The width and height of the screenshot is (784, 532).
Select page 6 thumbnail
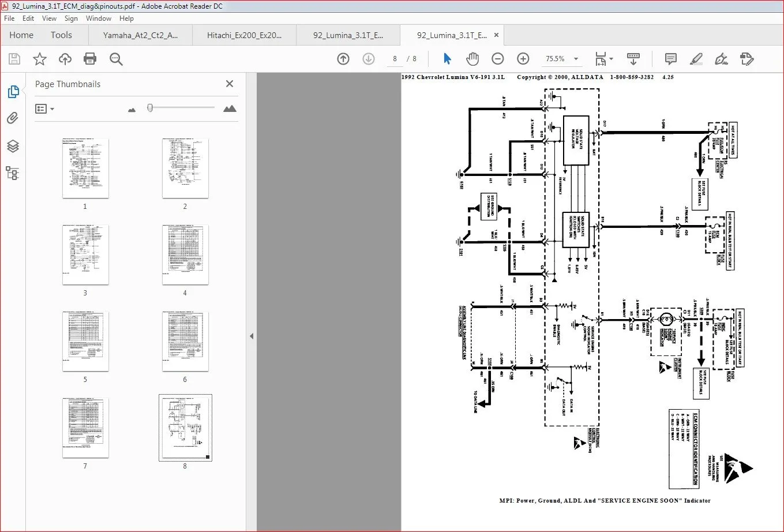[185, 341]
